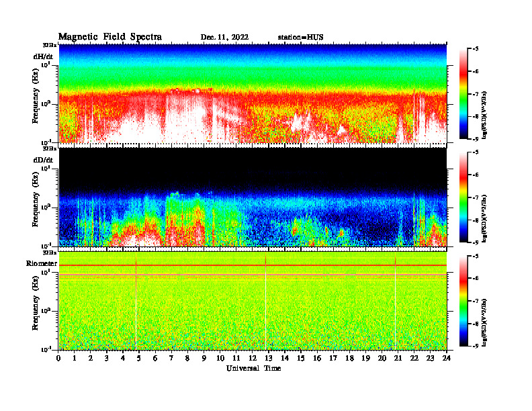
Task: Click the hour '11' tick label
Action: pos(236,359)
